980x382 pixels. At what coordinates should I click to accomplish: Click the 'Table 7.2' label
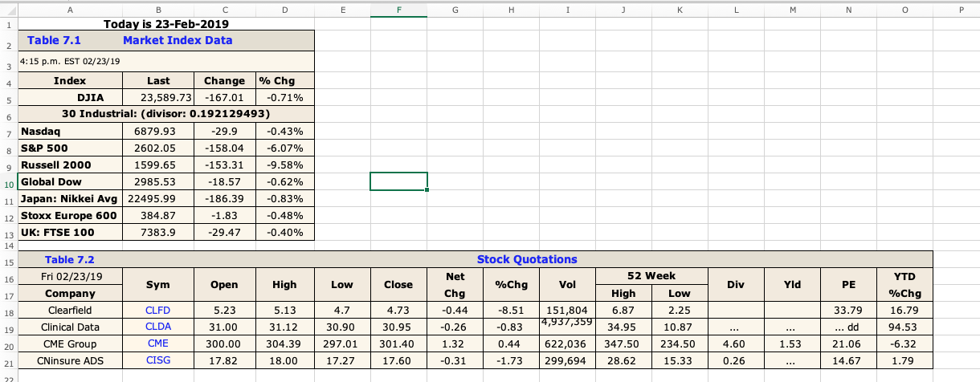(x=70, y=259)
